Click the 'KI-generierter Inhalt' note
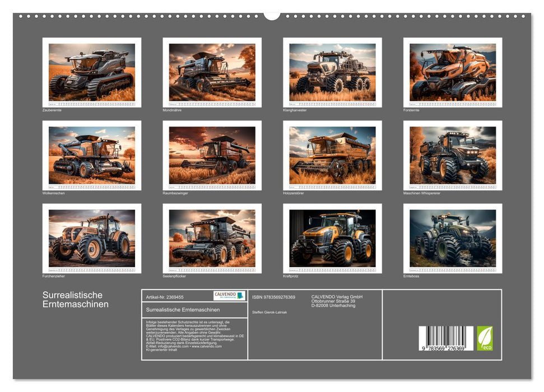This screenshot has height=392, width=544. (x=162, y=349)
